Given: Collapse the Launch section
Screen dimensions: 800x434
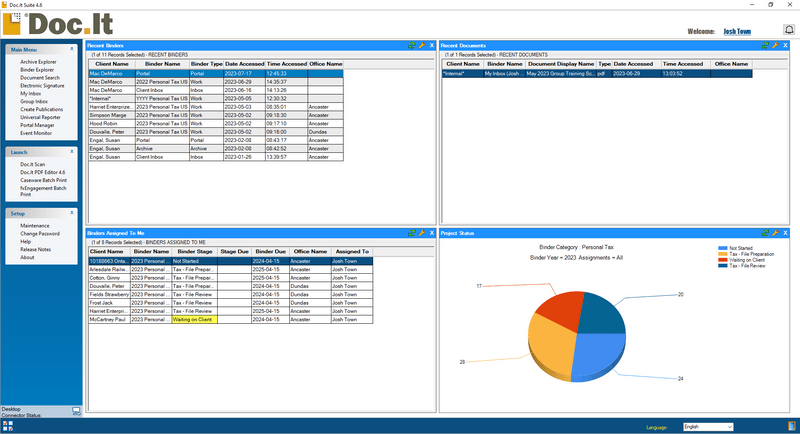Looking at the screenshot, I should 71,151.
